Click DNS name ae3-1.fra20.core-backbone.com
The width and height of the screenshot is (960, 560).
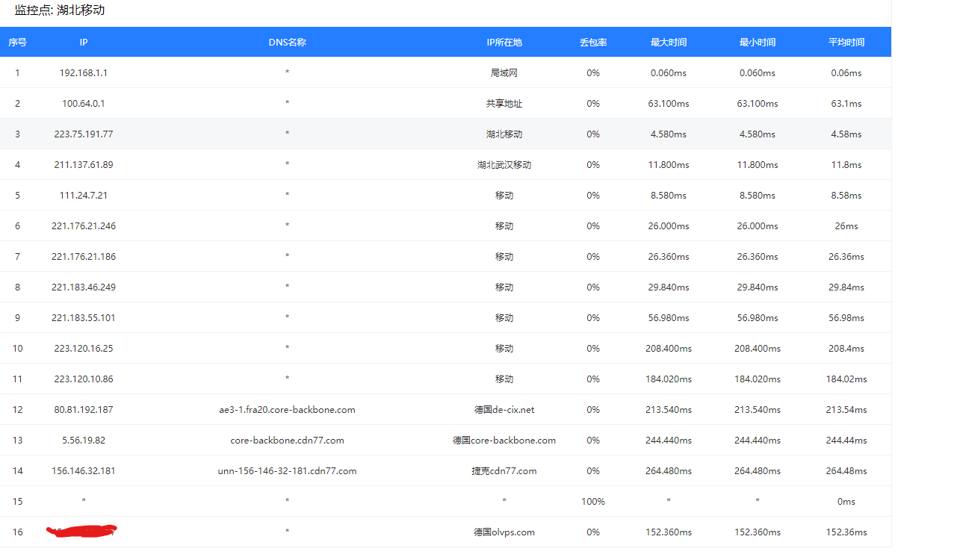click(x=288, y=410)
